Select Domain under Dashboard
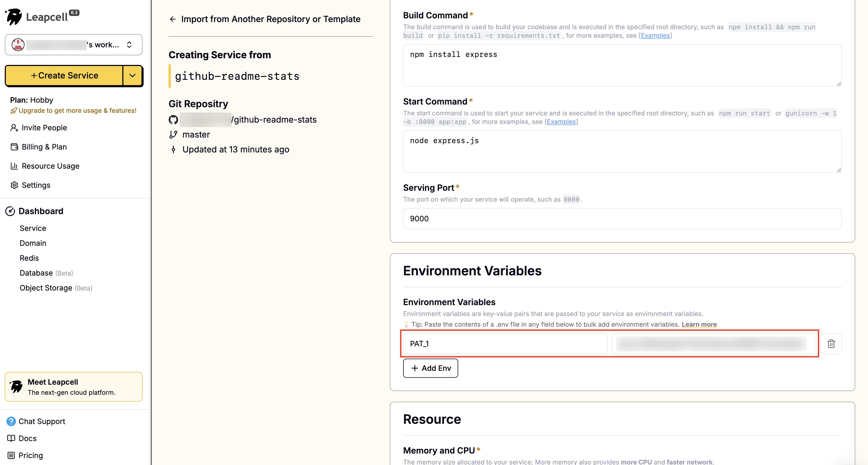Screen dimensions: 868x465 pos(33,243)
